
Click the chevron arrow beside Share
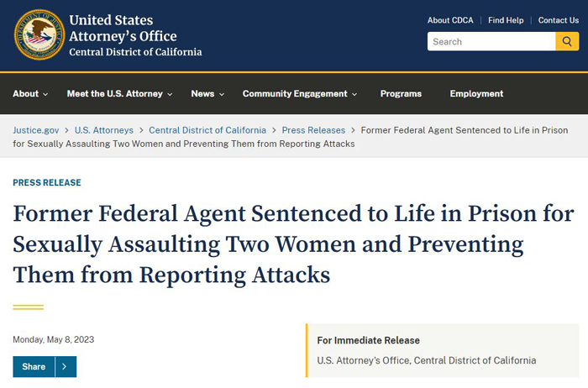tap(66, 366)
